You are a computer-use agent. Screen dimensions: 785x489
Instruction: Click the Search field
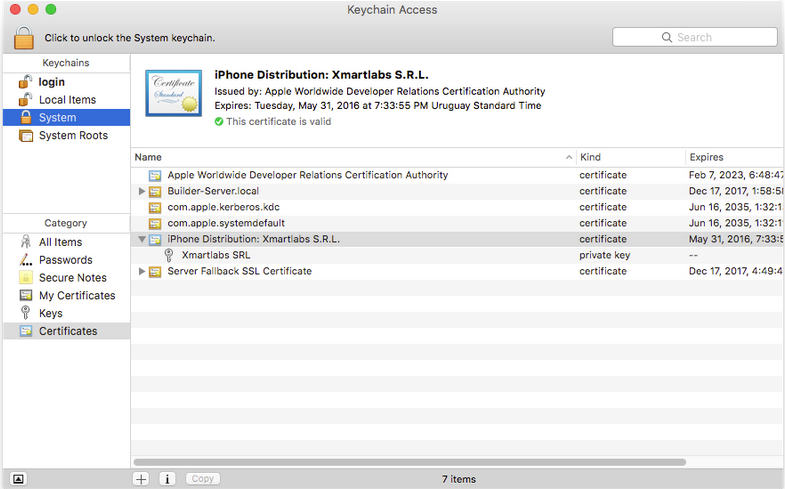(695, 37)
